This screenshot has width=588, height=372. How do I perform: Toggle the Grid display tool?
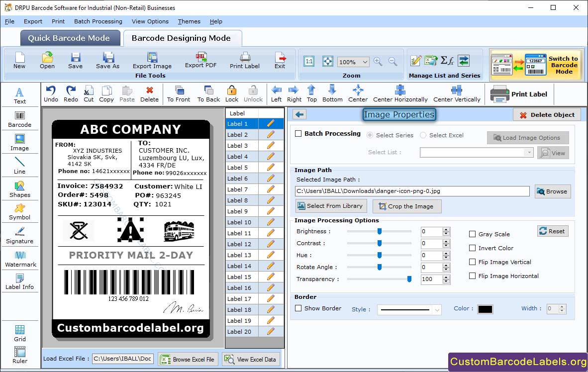click(20, 333)
